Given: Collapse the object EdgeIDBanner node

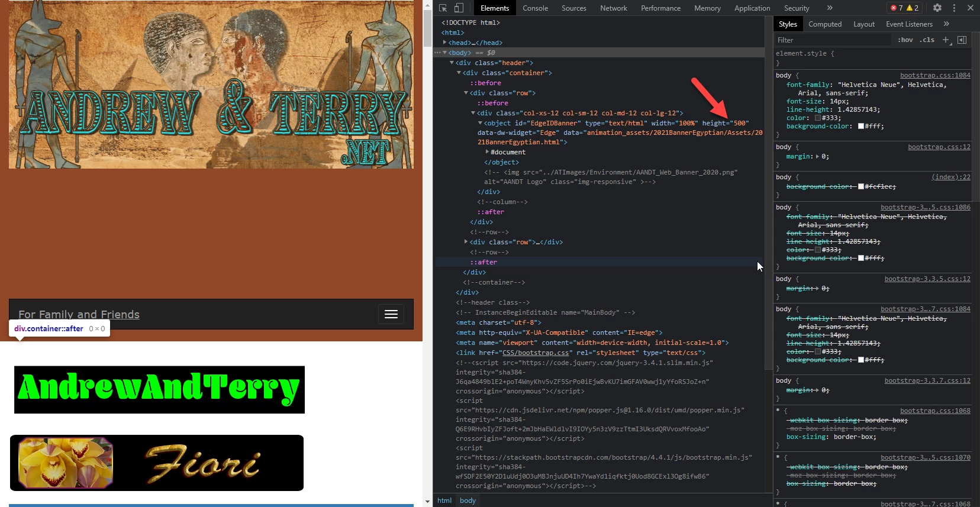Looking at the screenshot, I should click(x=480, y=123).
